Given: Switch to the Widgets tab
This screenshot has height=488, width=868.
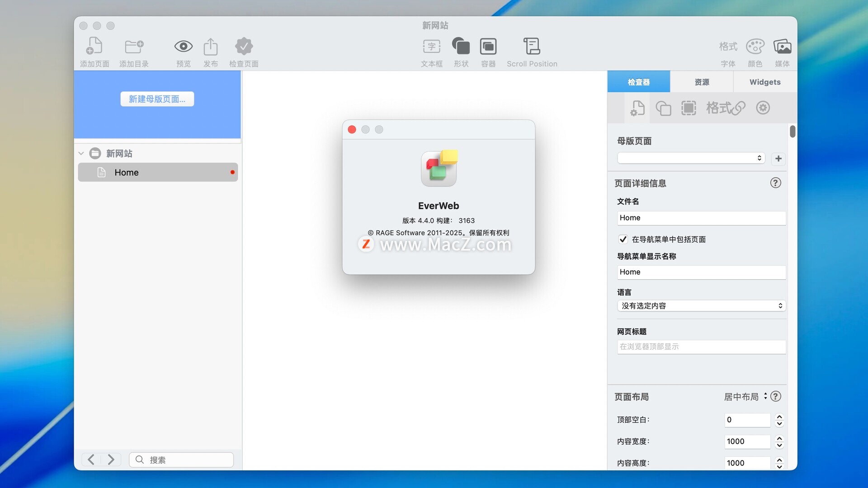Looking at the screenshot, I should [765, 82].
